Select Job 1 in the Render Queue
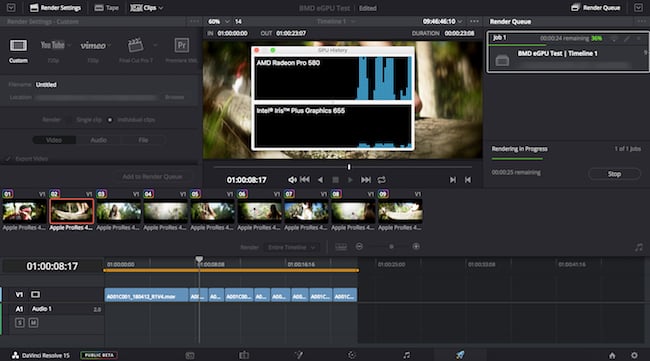This screenshot has height=361, width=650. pyautogui.click(x=568, y=52)
